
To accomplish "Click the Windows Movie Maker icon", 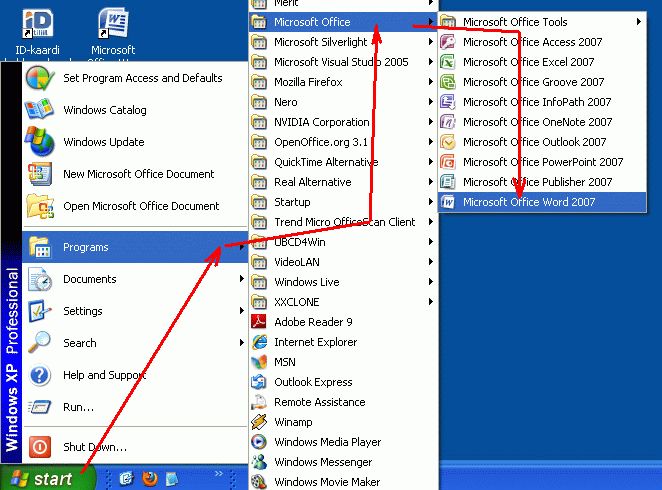I will [x=259, y=482].
